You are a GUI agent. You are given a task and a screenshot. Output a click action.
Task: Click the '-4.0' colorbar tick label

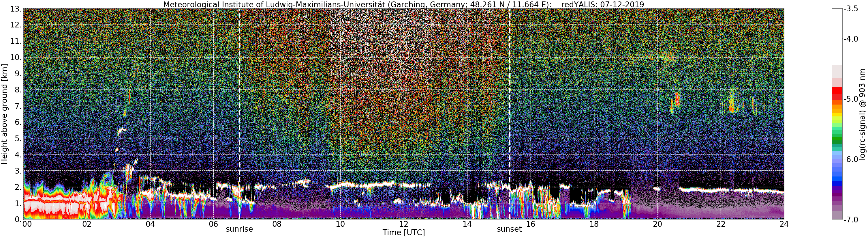(x=851, y=39)
